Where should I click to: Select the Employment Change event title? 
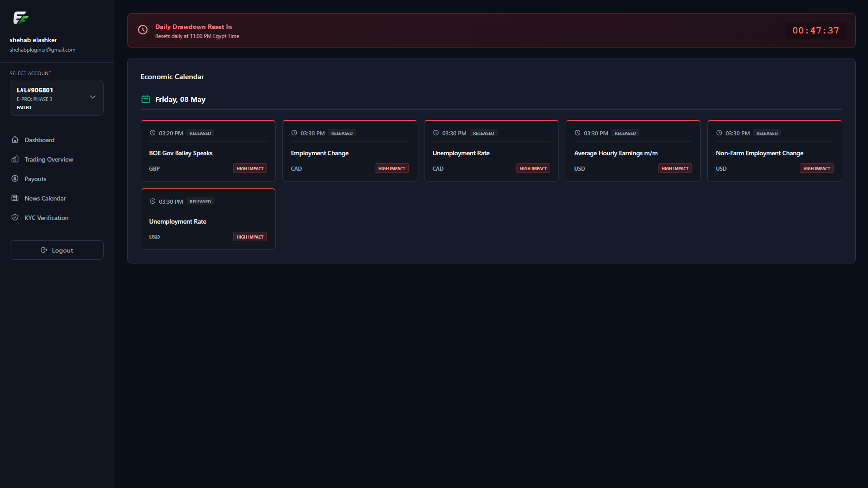[320, 153]
